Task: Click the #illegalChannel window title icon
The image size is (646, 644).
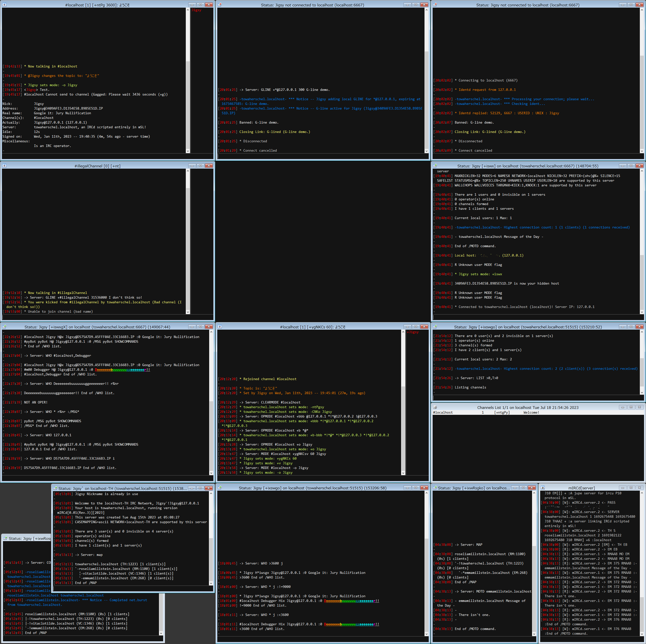Action: pyautogui.click(x=4, y=166)
